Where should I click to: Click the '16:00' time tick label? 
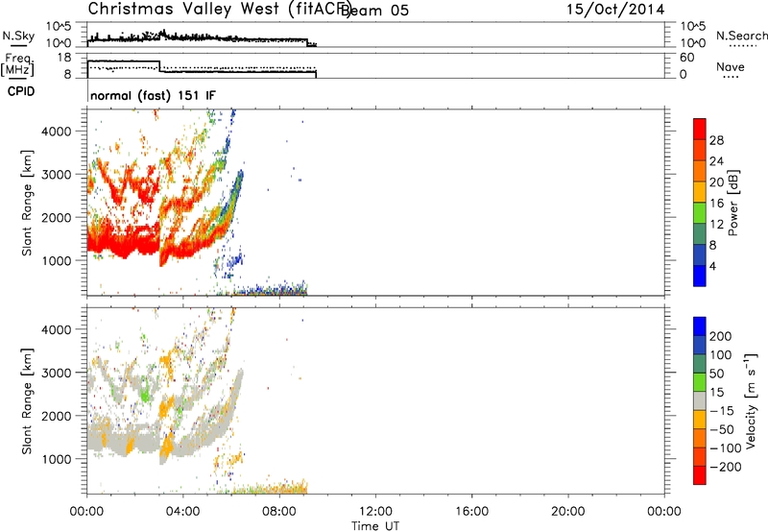click(471, 512)
